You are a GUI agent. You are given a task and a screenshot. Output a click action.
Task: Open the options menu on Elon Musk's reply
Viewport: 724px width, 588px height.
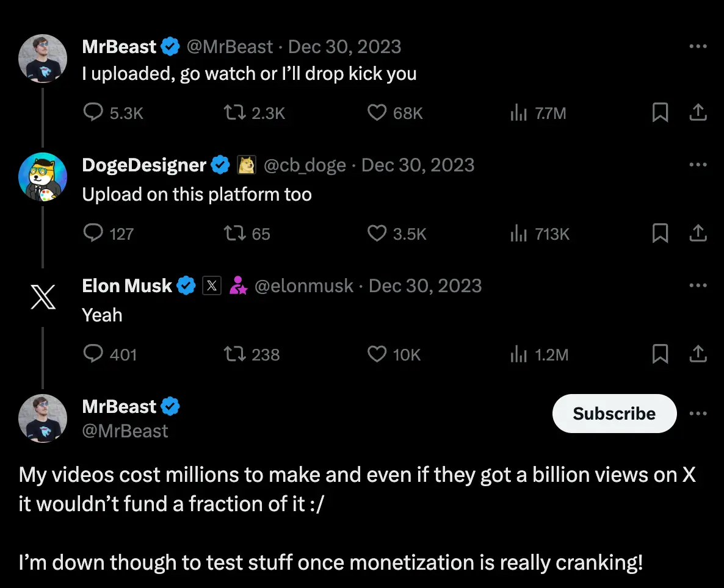pyautogui.click(x=697, y=284)
